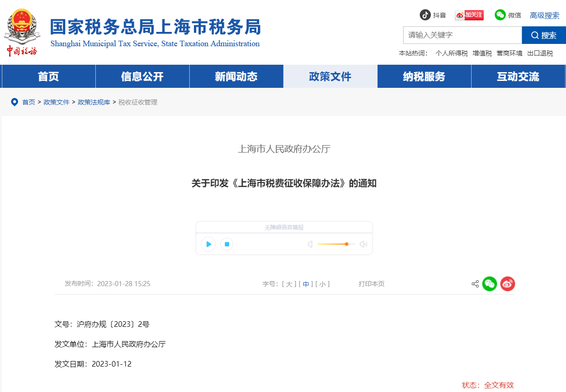Switch to the 政策文件 navigation tab

(330, 76)
